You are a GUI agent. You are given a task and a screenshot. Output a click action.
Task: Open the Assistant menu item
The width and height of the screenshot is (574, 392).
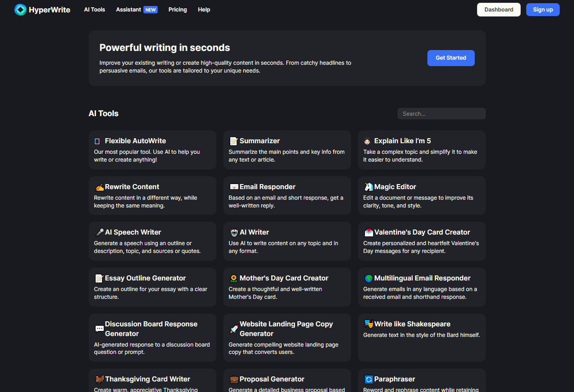tap(128, 10)
